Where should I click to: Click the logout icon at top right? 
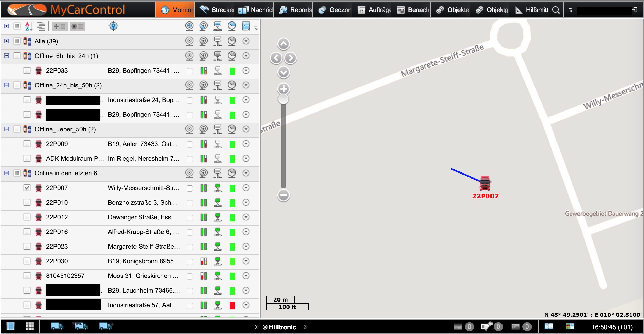635,10
